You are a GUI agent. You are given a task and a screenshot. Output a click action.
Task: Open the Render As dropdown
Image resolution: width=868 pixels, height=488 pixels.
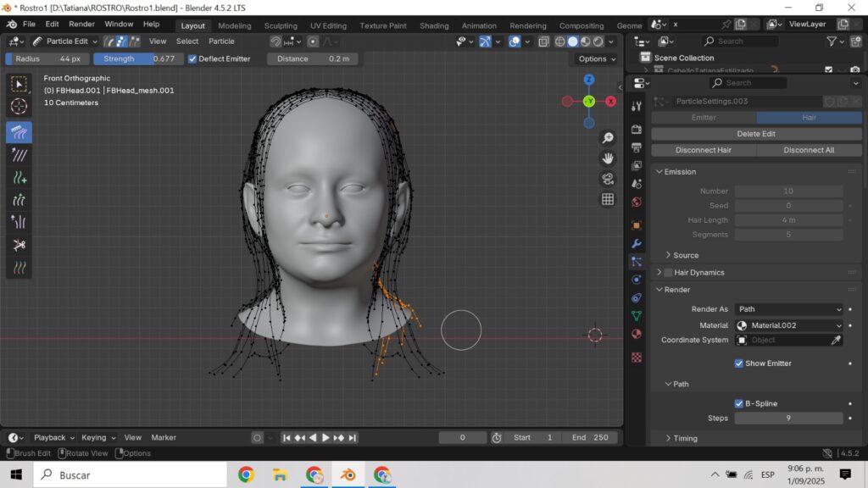pyautogui.click(x=788, y=309)
